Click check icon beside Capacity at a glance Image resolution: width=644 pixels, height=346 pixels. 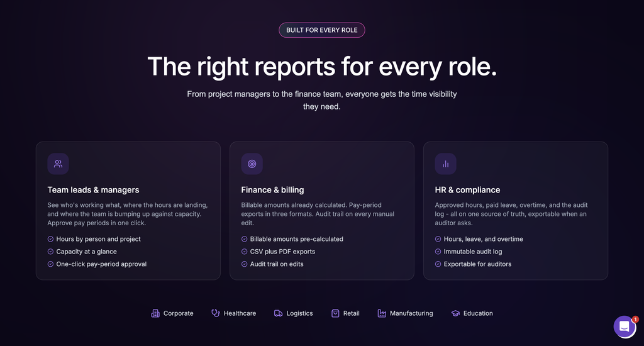click(x=50, y=252)
